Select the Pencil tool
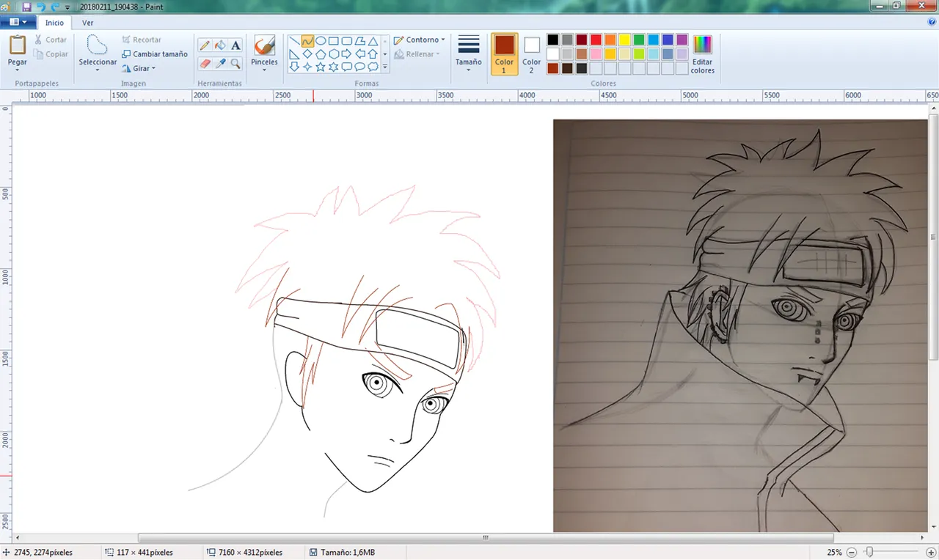939x560 pixels. point(205,45)
